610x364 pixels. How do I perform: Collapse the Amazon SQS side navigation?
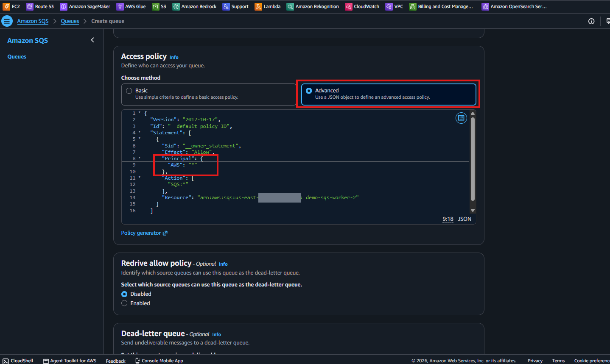click(92, 40)
